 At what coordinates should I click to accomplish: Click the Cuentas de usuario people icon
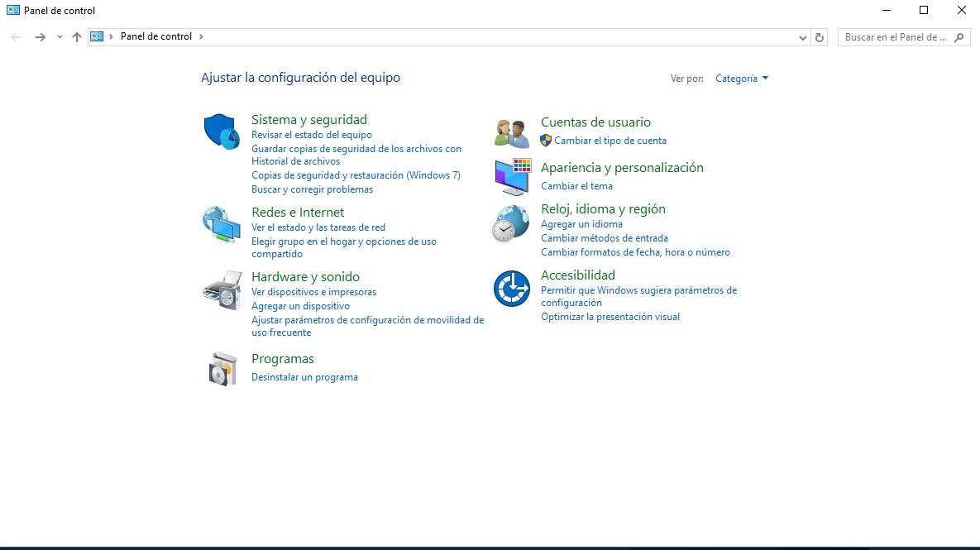512,133
